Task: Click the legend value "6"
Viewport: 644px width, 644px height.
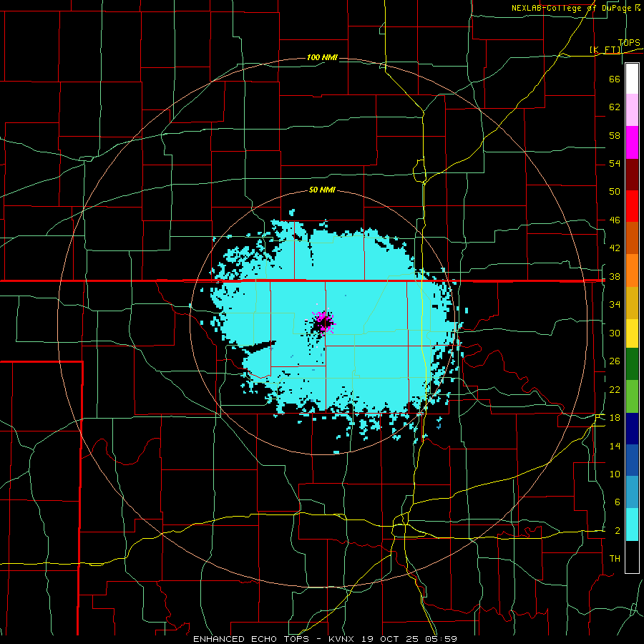Action: 617,502
